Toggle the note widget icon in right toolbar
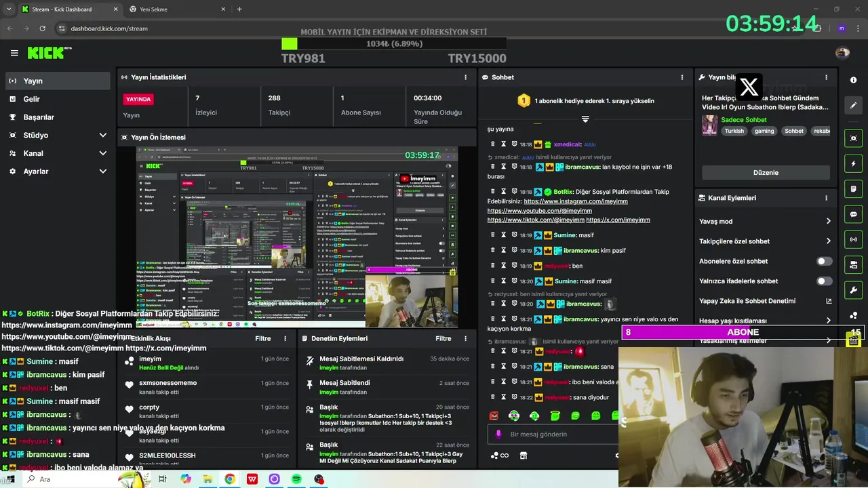 [853, 188]
